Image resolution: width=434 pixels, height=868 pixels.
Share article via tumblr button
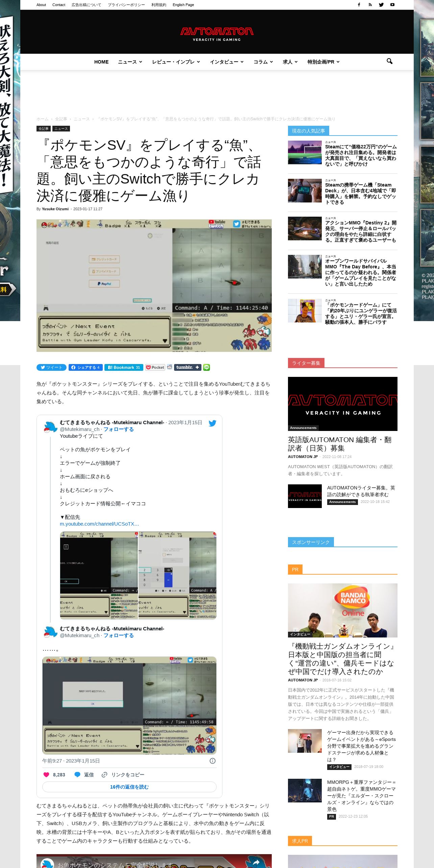[x=188, y=367]
